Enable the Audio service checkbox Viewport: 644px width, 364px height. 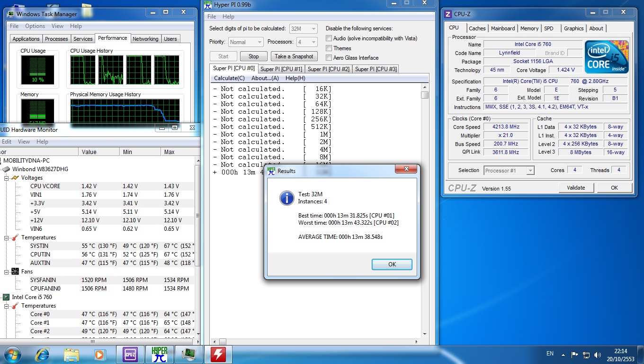(x=329, y=38)
